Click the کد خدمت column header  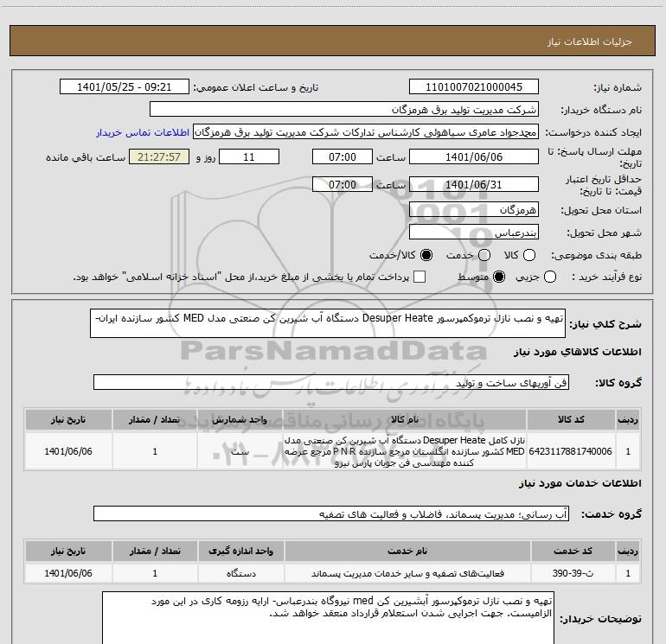pyautogui.click(x=573, y=551)
